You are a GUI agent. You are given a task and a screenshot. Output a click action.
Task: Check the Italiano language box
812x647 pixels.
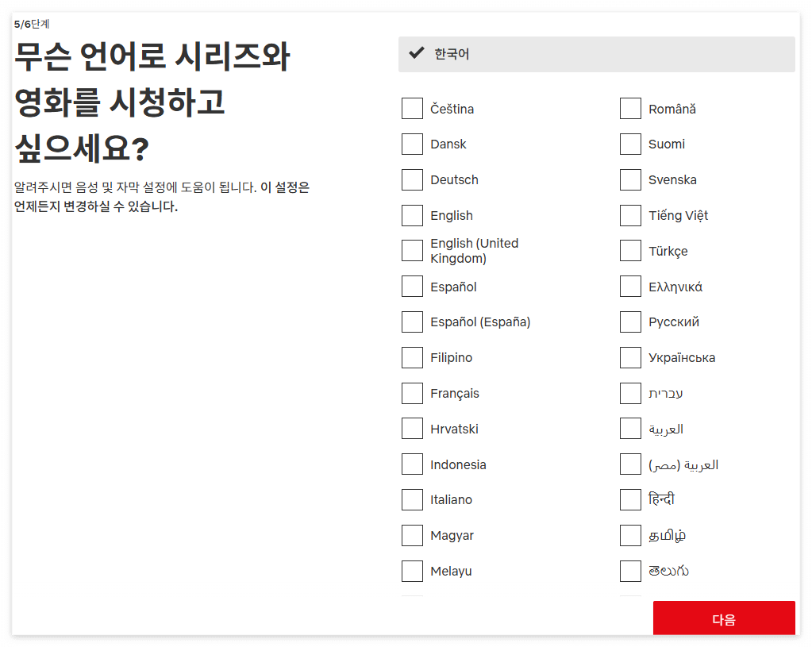(412, 499)
